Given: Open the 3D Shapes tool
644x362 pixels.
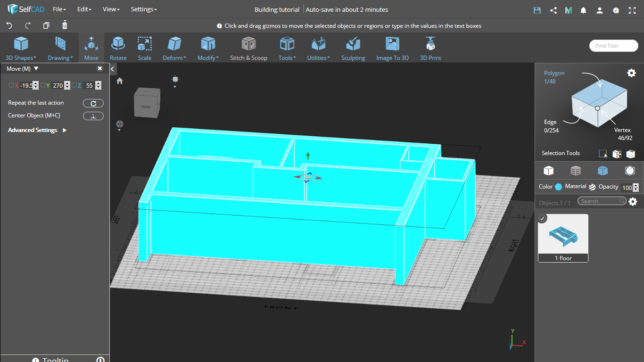Looking at the screenshot, I should [x=21, y=49].
